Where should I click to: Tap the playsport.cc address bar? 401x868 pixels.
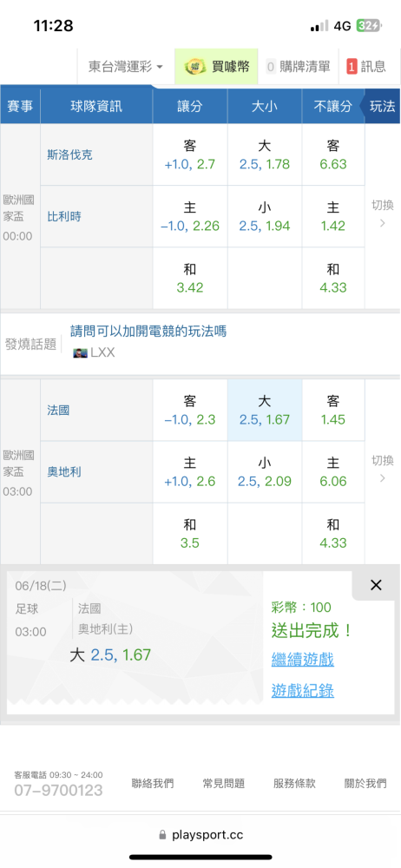pos(200,834)
